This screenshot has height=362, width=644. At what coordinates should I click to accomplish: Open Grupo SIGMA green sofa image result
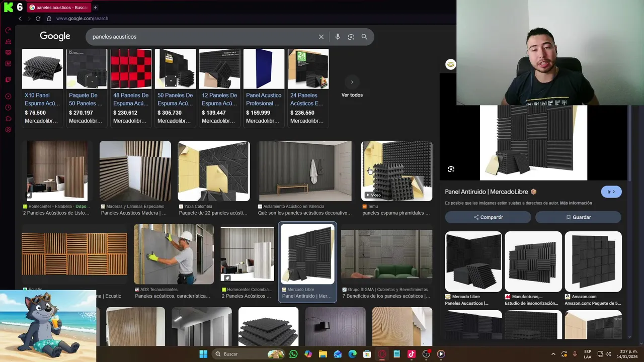click(x=386, y=254)
